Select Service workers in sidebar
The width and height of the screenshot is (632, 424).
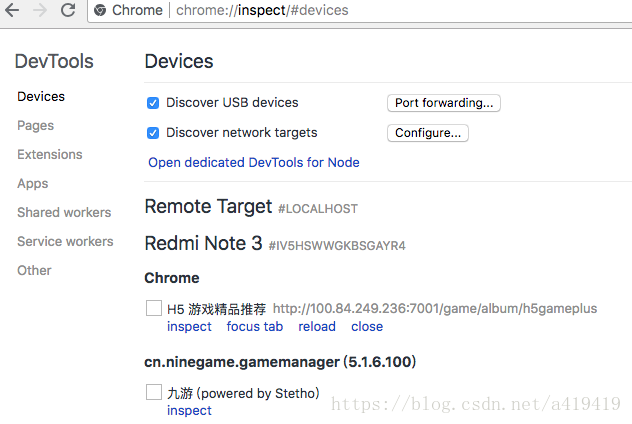pos(65,241)
